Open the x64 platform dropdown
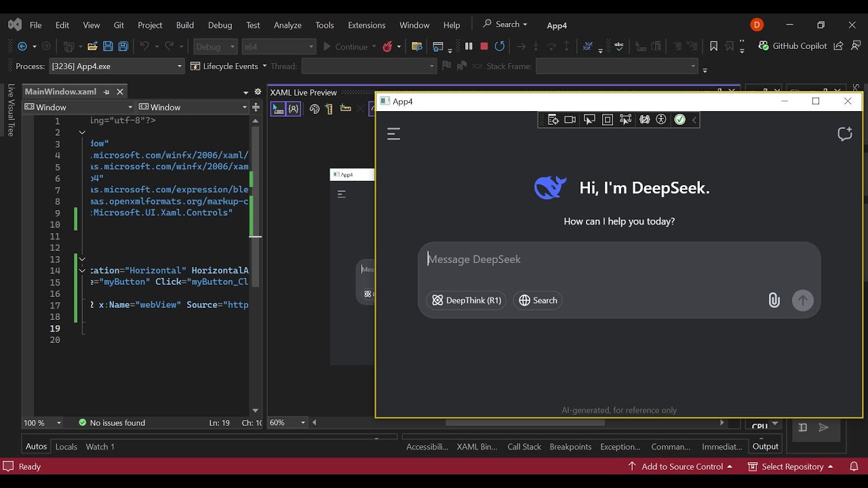This screenshot has height=488, width=868. 279,47
